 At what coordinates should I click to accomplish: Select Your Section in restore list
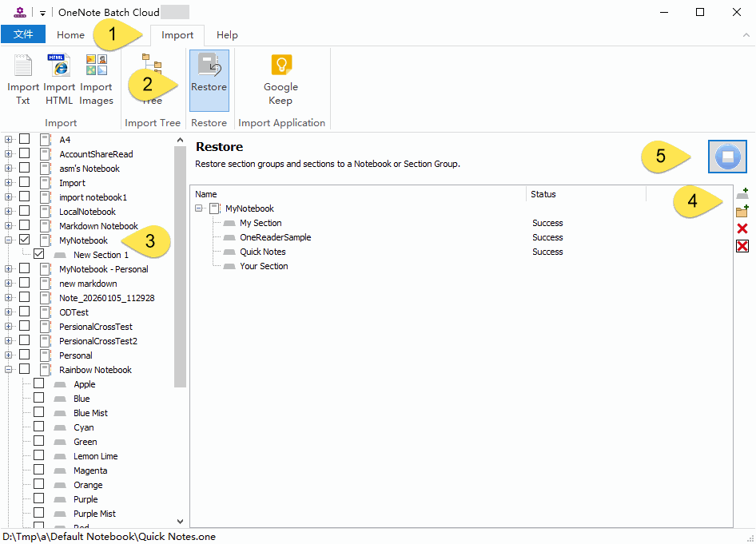[x=264, y=266]
